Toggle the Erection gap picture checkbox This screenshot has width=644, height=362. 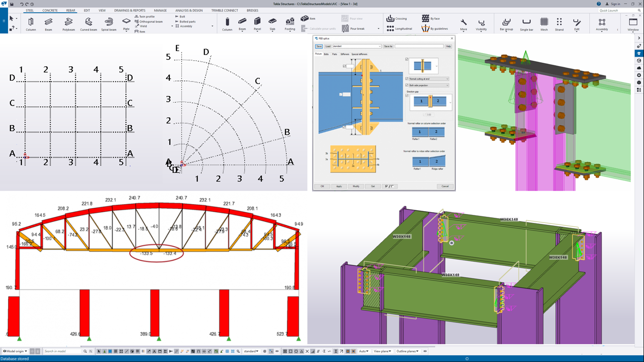tap(407, 96)
